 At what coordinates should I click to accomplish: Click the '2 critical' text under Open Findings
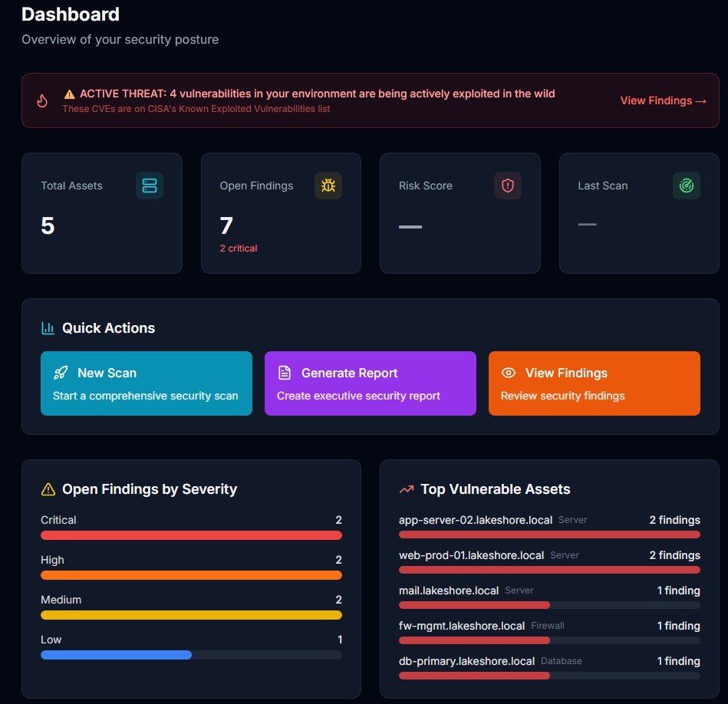pos(239,248)
